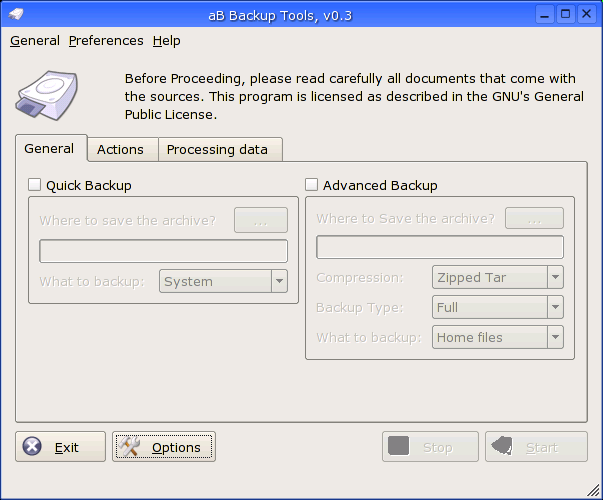The width and height of the screenshot is (603, 500).
Task: Click browse button for Quick Backup archive
Action: tap(261, 220)
